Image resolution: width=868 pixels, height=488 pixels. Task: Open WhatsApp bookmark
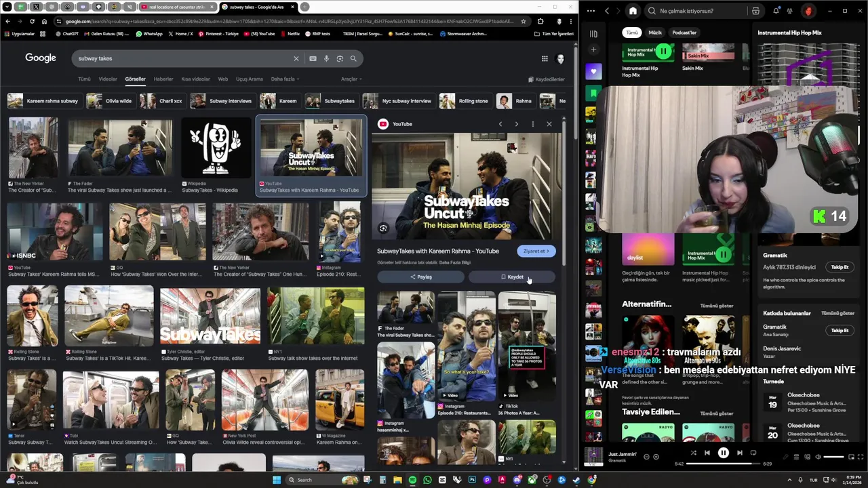[149, 33]
